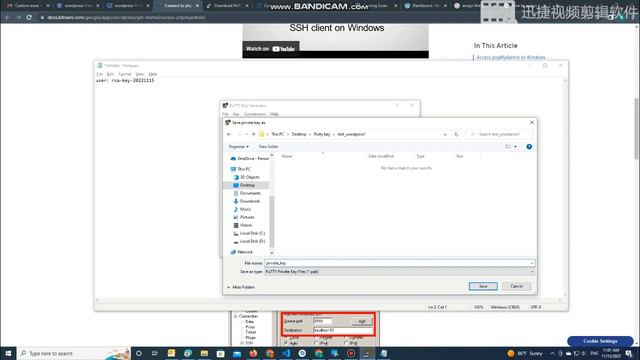The height and width of the screenshot is (360, 640).
Task: Open the save dialog help icon
Action: coord(529,147)
